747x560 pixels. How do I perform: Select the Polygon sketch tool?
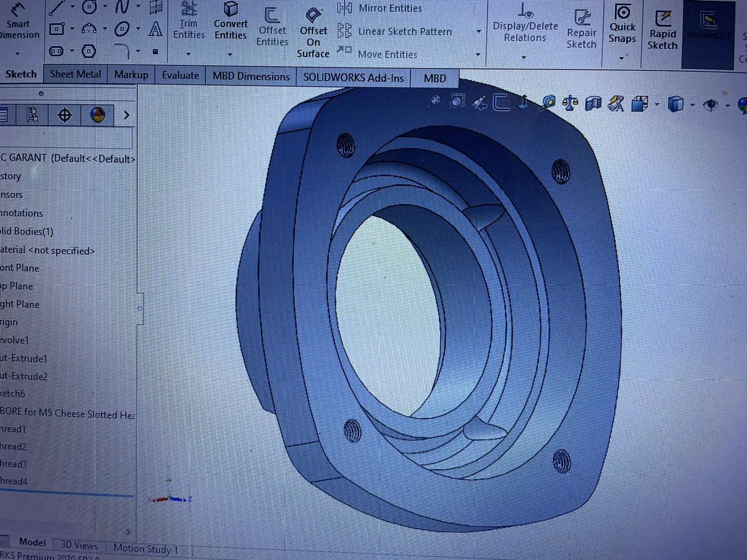tap(89, 51)
